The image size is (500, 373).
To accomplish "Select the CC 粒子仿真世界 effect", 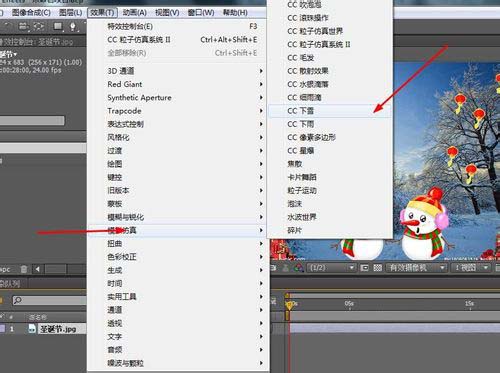I will click(x=329, y=31).
